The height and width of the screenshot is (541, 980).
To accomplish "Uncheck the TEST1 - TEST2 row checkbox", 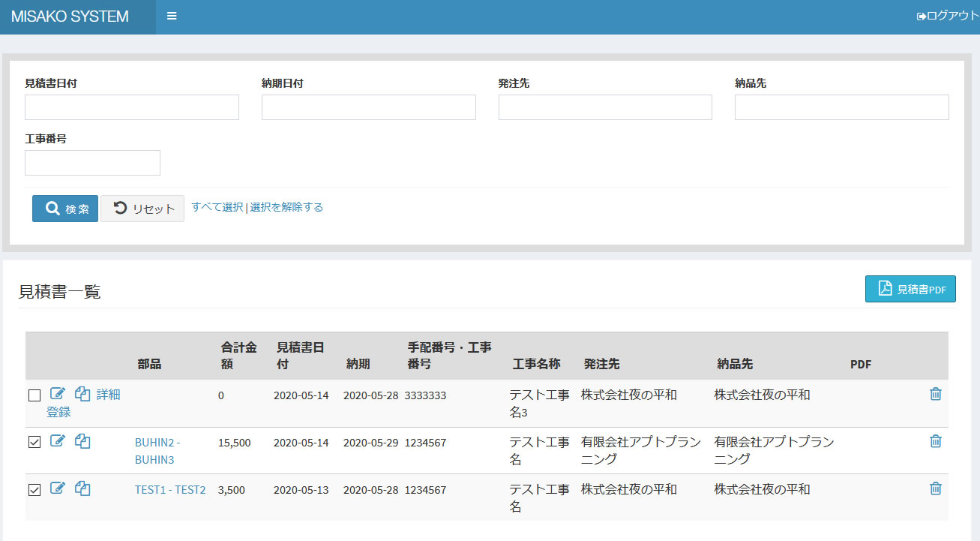I will pos(34,490).
